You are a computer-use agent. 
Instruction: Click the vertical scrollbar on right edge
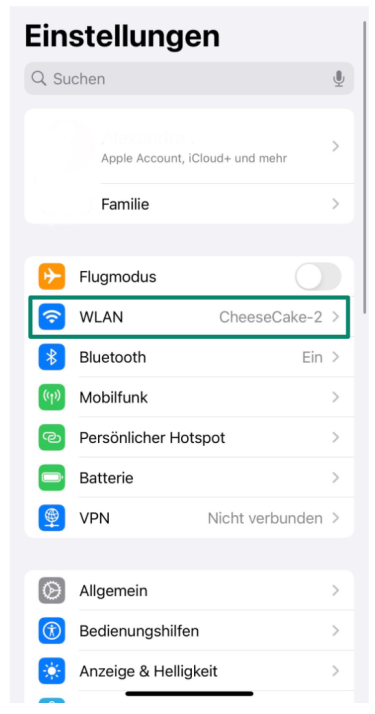click(x=365, y=167)
